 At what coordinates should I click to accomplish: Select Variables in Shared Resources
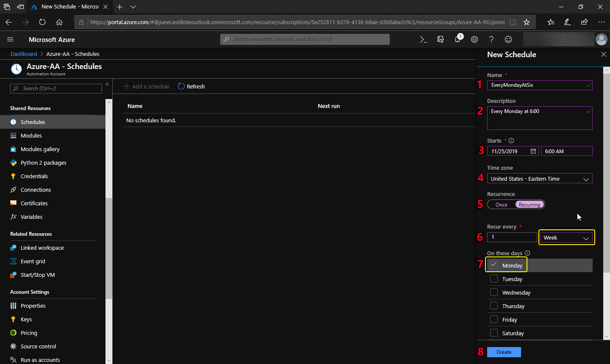point(31,217)
